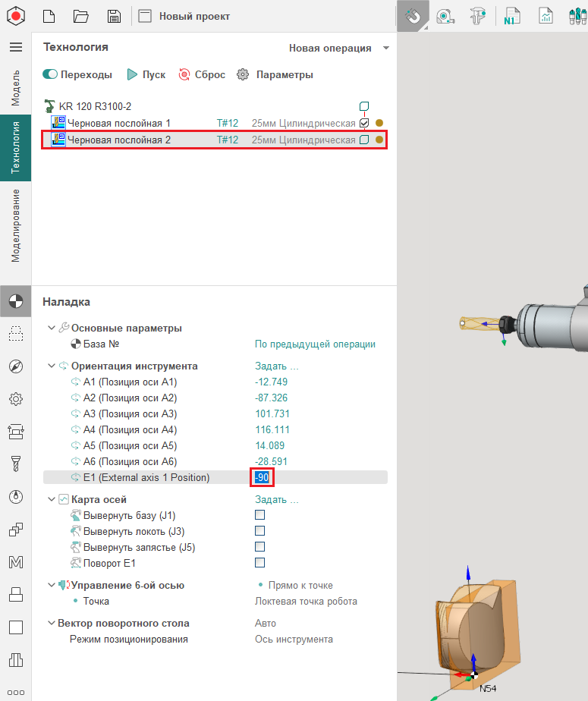Enable the Вывернуть базу (J1) checkbox
Viewport: 588px width, 701px height.
[x=259, y=515]
